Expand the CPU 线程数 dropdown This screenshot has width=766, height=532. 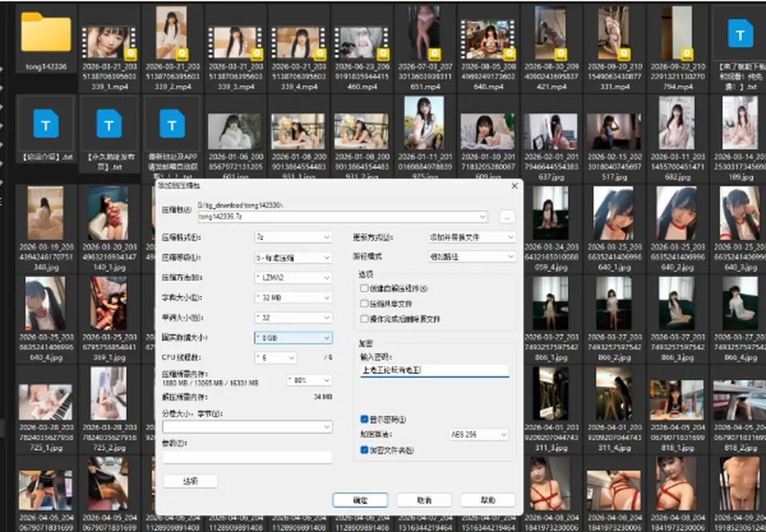(x=275, y=358)
